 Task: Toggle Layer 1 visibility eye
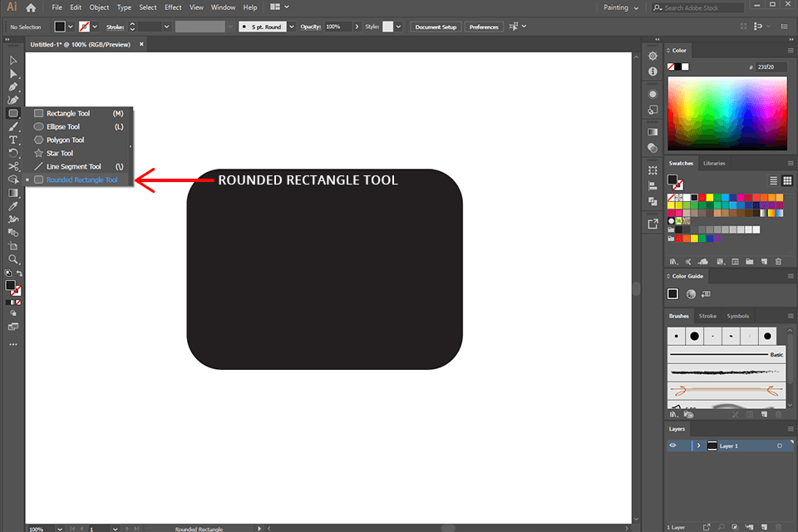coord(673,446)
